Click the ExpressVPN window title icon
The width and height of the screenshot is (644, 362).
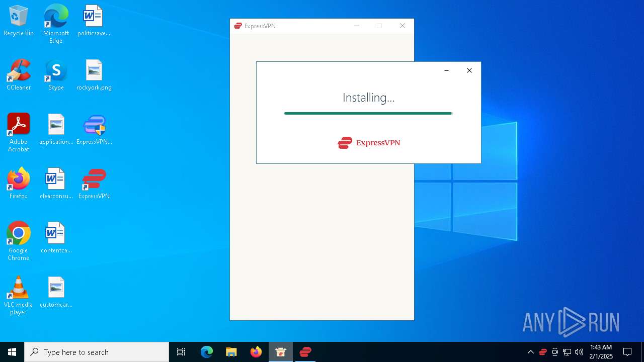(x=238, y=26)
